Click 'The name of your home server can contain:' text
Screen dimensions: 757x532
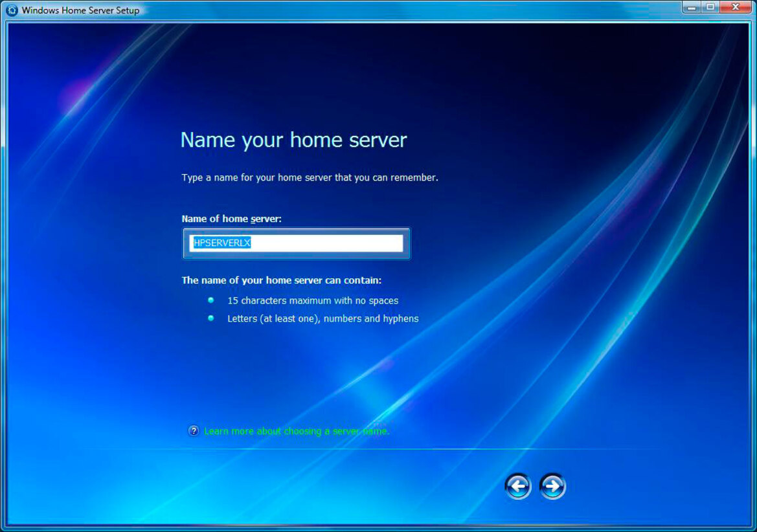pyautogui.click(x=282, y=280)
